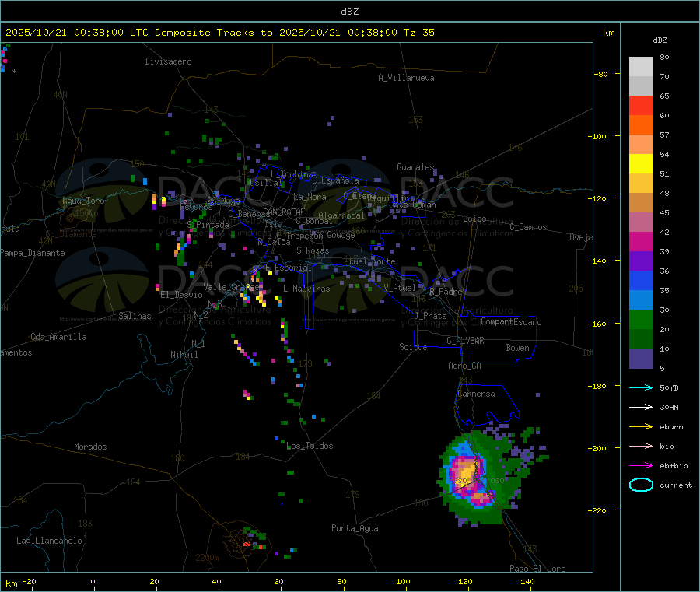Click the Divisadero map label
700x592 pixels.
click(168, 61)
